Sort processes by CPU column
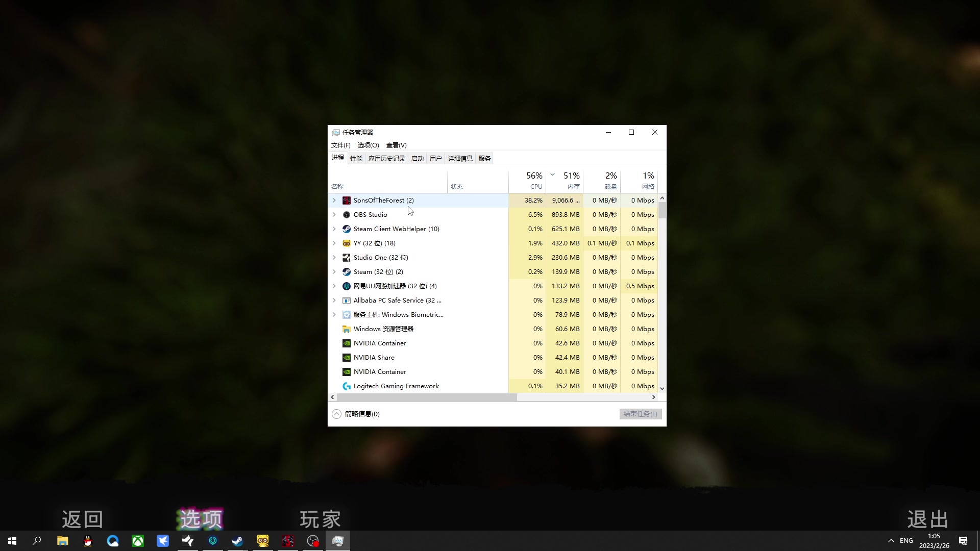The image size is (980, 551). [x=527, y=181]
